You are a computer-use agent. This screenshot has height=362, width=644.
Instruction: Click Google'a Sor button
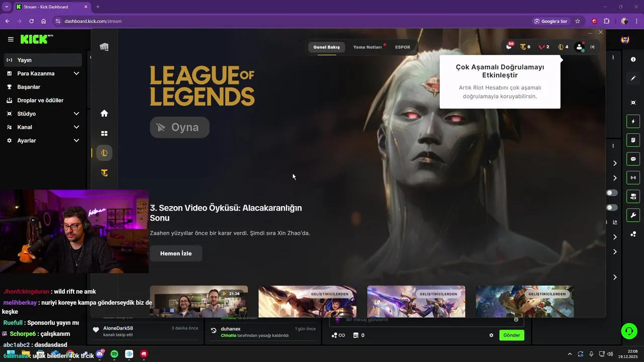550,21
